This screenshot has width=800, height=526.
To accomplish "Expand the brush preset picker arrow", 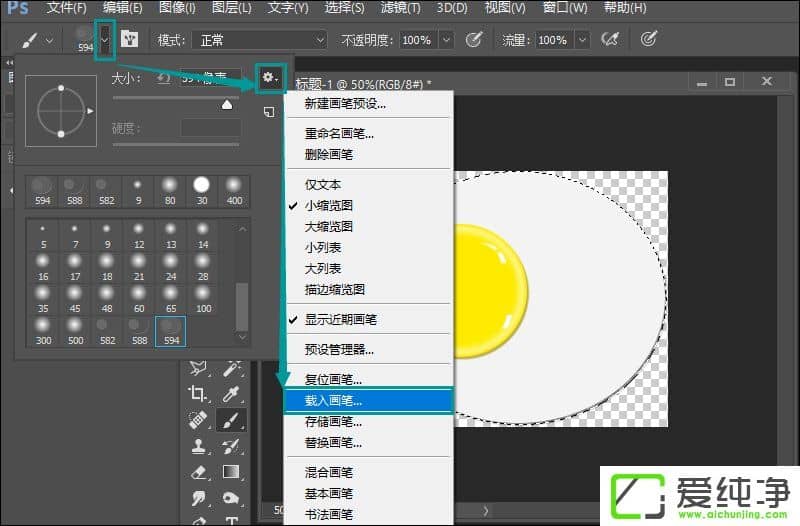I will coord(104,40).
